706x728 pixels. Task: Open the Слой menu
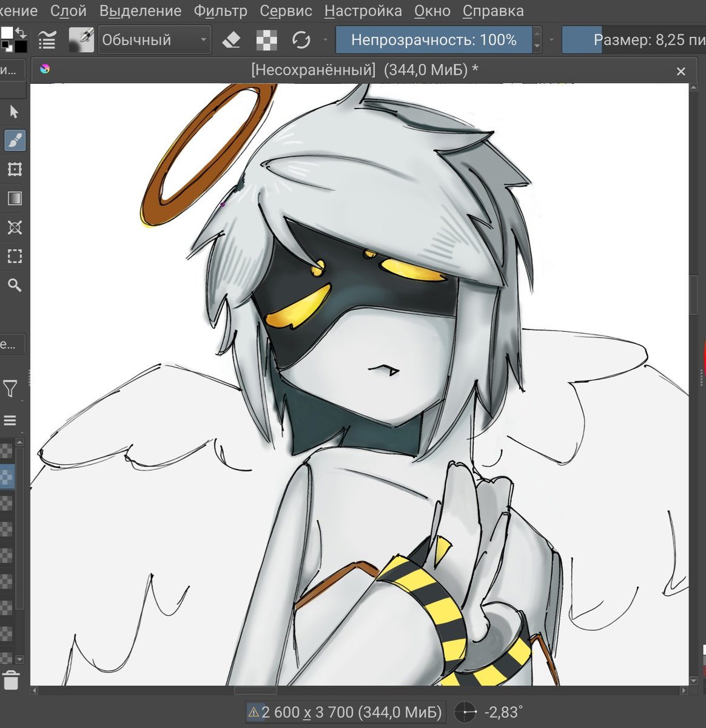click(68, 11)
